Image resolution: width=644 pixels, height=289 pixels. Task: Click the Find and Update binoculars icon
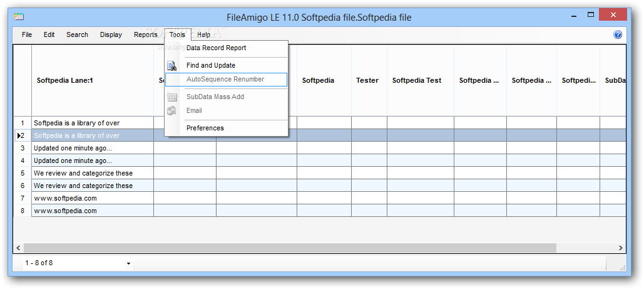point(172,65)
